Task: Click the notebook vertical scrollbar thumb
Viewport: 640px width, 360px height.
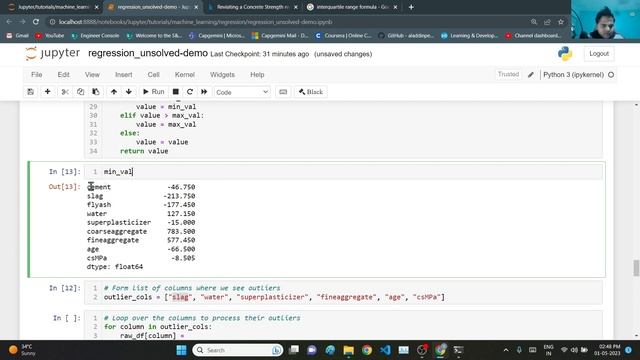Action: click(x=636, y=268)
